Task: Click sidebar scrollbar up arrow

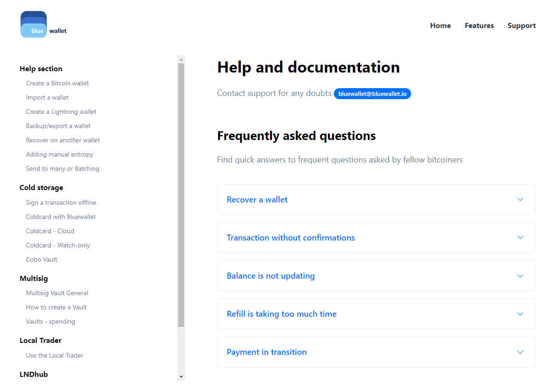Action: tap(181, 60)
